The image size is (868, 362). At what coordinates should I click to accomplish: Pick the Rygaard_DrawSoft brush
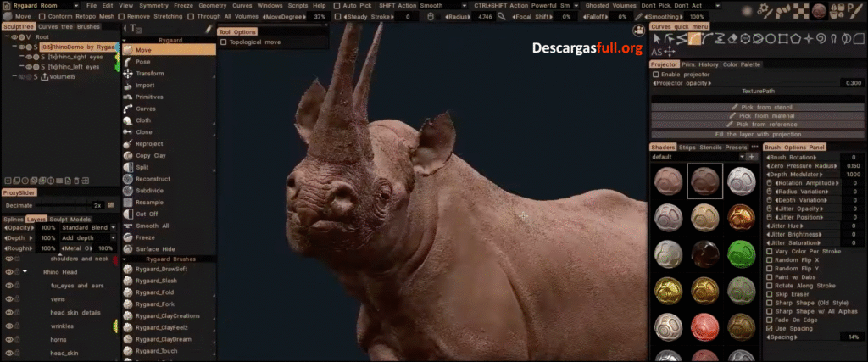pos(161,269)
